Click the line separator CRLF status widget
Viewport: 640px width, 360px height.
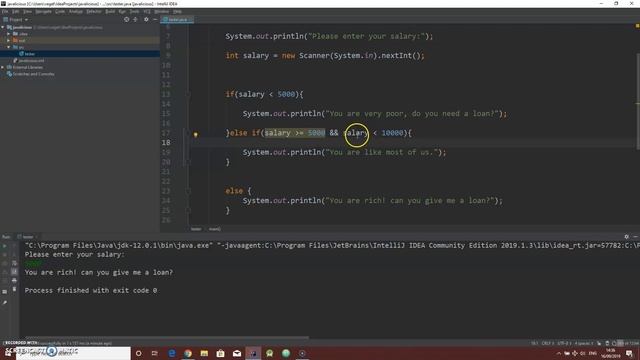[547, 343]
